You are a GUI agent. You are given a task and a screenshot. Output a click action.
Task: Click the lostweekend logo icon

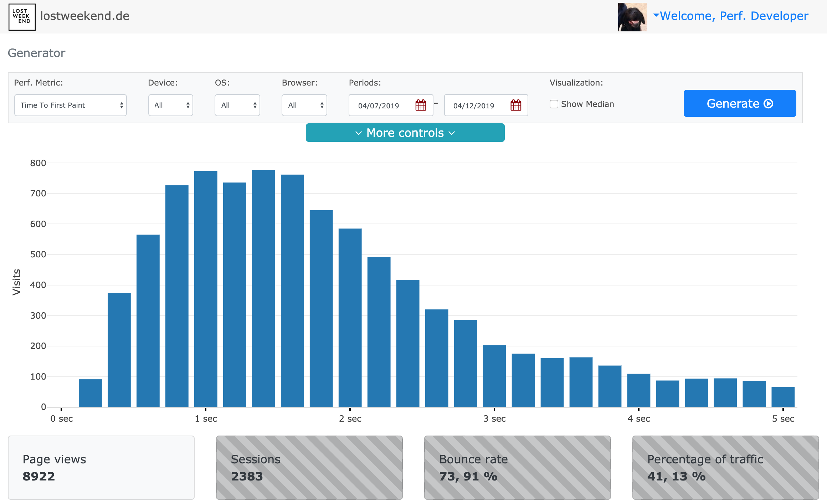pyautogui.click(x=22, y=17)
